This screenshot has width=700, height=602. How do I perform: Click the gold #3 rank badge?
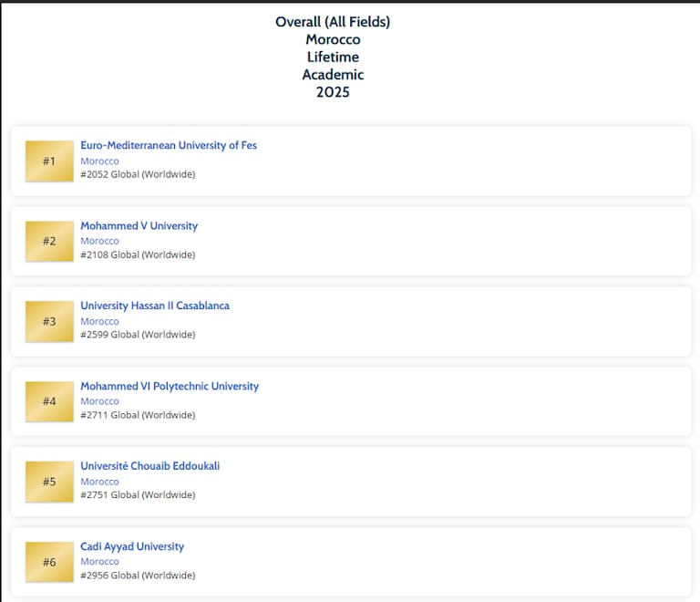click(49, 322)
